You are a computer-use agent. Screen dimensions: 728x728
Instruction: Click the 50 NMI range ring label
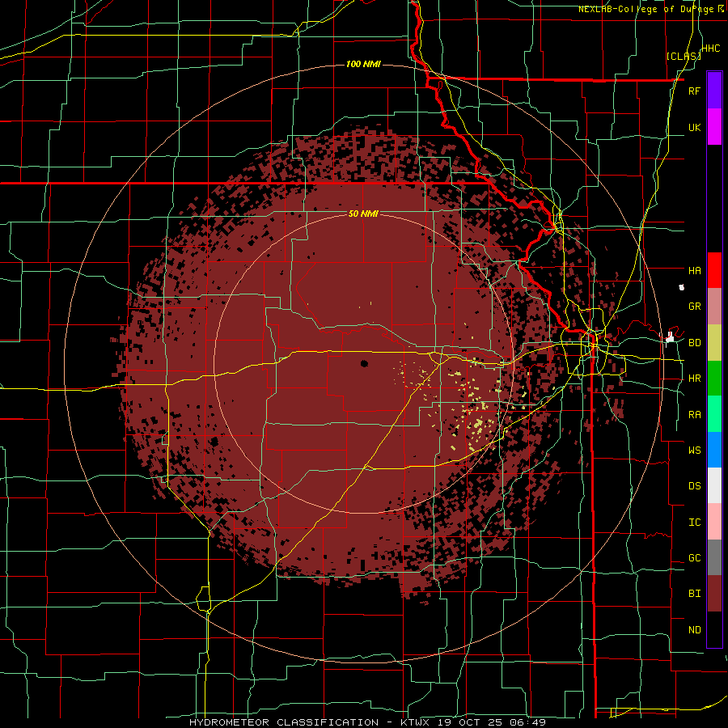(363, 214)
